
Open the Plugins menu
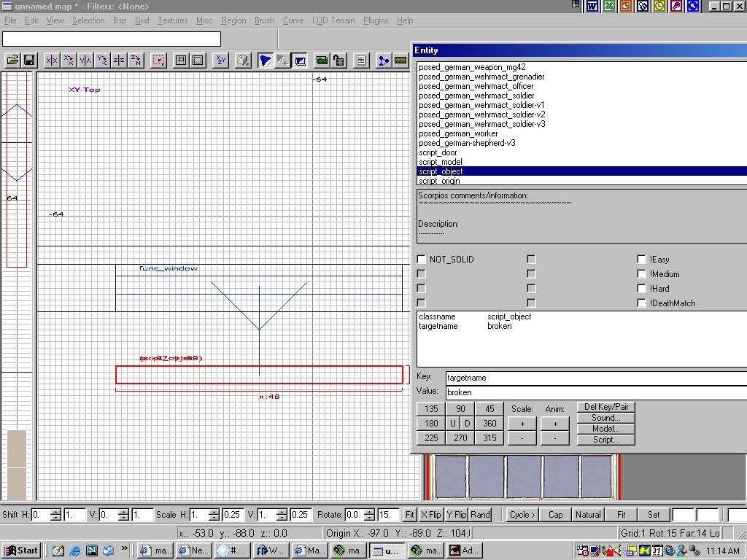pos(376,20)
